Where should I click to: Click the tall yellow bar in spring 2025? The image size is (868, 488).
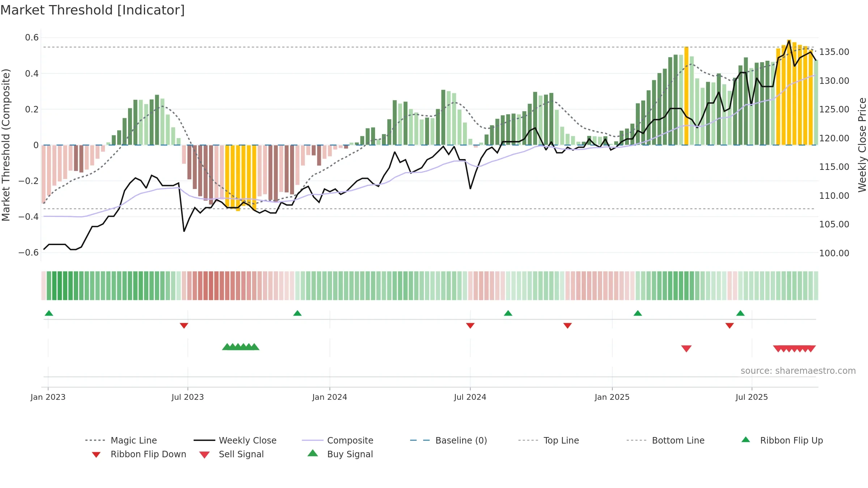click(686, 96)
